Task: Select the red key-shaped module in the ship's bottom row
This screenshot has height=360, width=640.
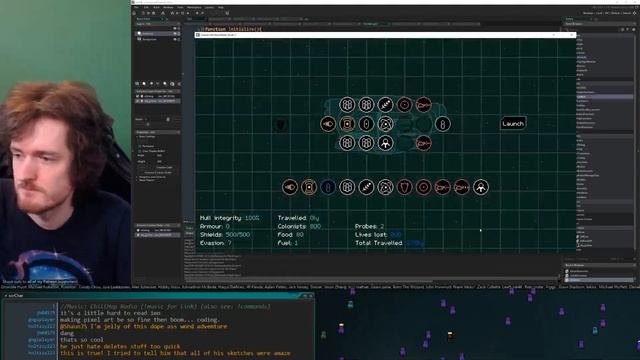Action: pos(423,143)
